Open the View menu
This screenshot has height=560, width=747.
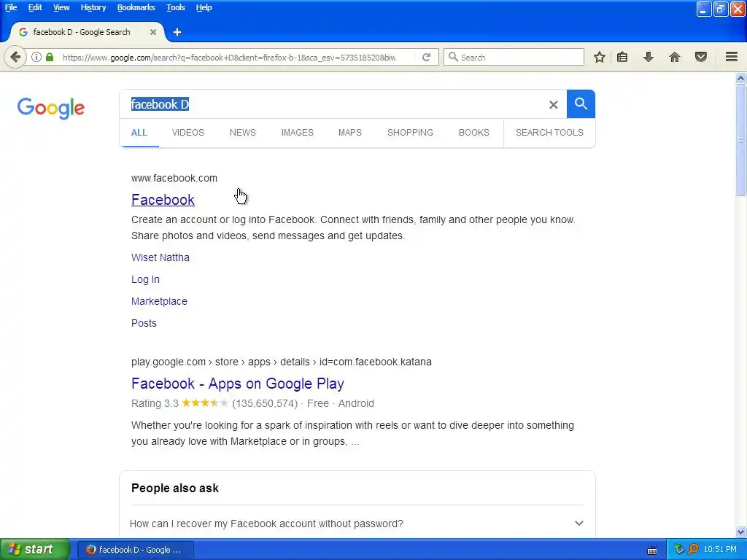click(x=61, y=7)
